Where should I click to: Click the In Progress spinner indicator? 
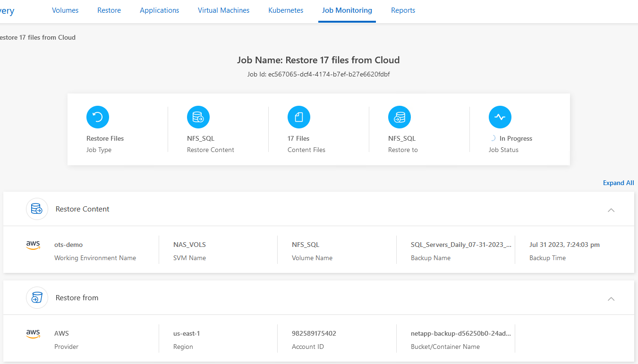(x=492, y=138)
